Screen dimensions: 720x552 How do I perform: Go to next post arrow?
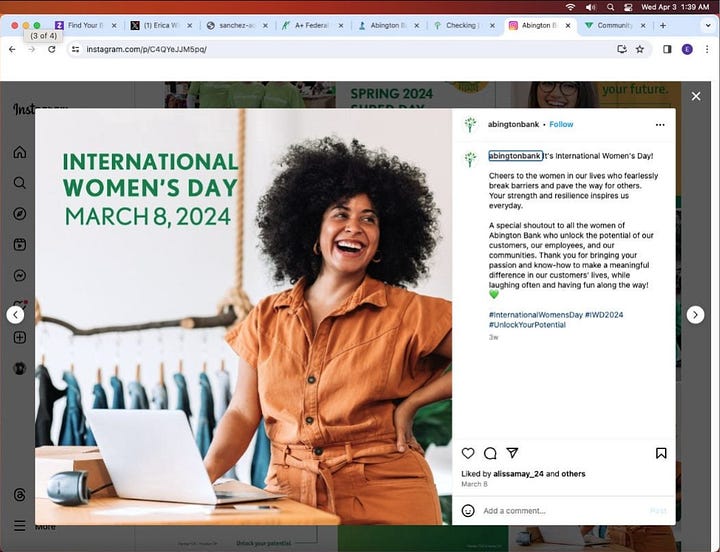(695, 315)
